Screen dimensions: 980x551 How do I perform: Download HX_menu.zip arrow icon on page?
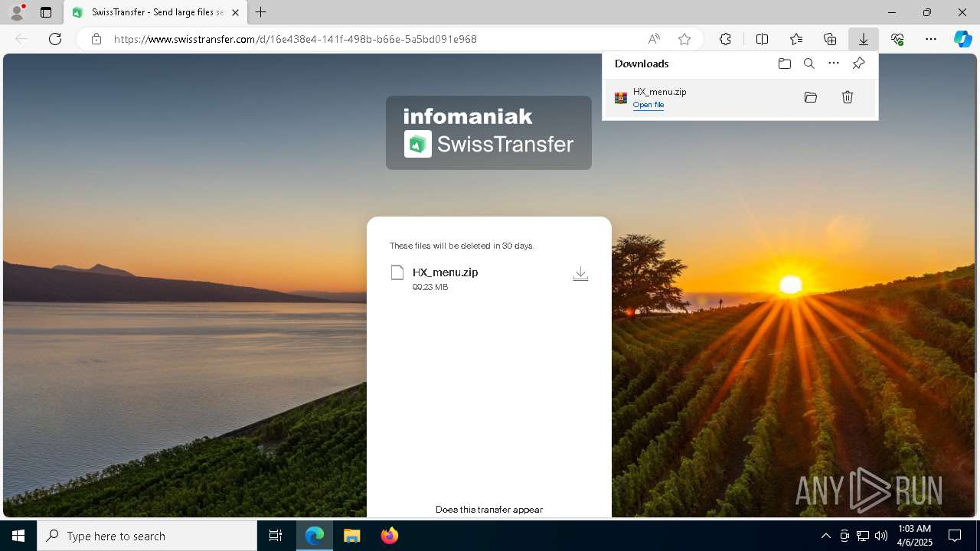[x=580, y=274]
